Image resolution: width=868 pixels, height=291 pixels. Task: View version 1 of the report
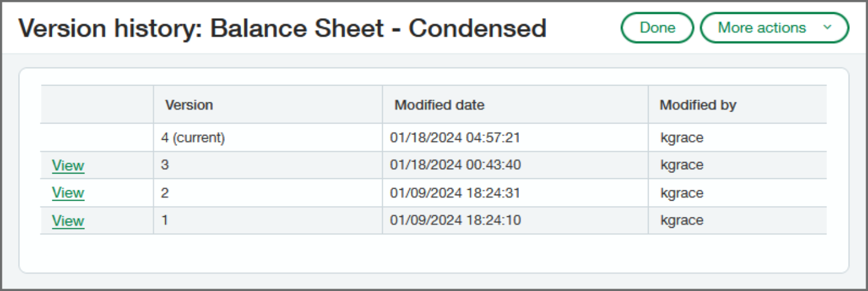68,221
